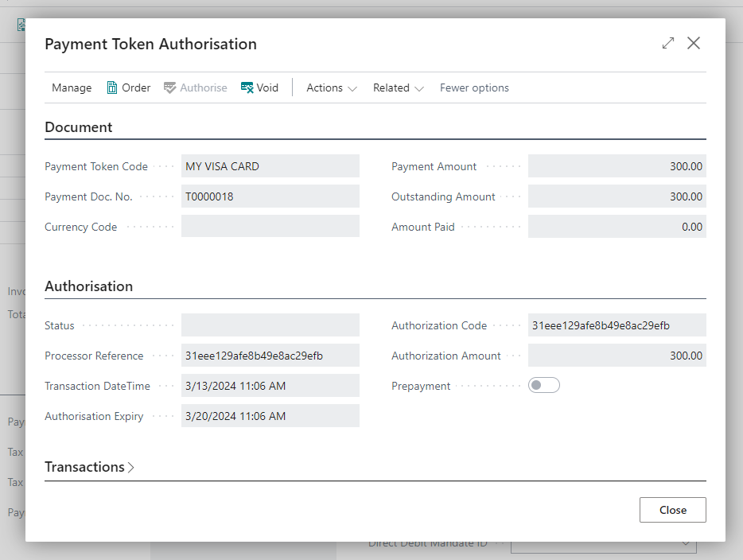Click the Prepayment label
The width and height of the screenshot is (743, 560).
coord(421,386)
